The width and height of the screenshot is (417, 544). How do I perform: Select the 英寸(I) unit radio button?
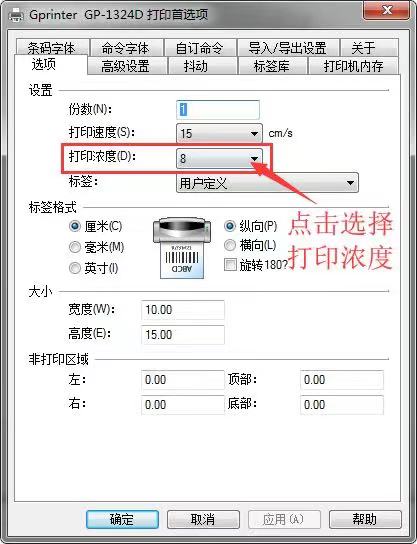pos(75,268)
